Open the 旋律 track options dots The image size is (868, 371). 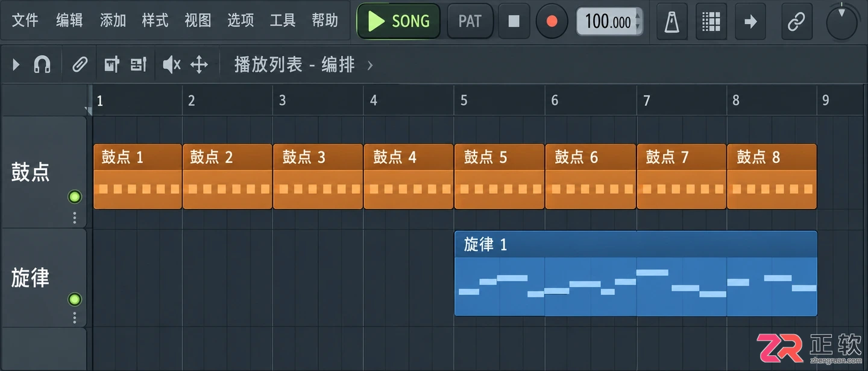tap(75, 317)
